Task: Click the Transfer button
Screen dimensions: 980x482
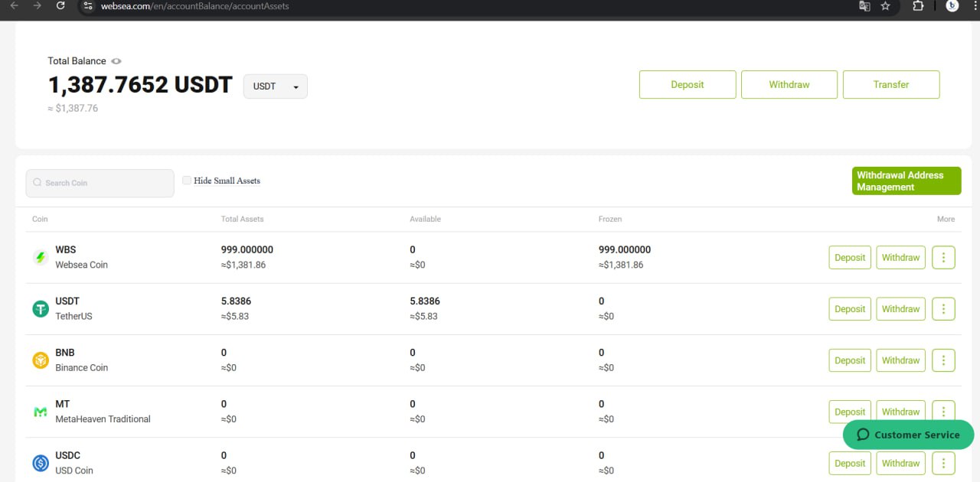Action: [x=891, y=84]
